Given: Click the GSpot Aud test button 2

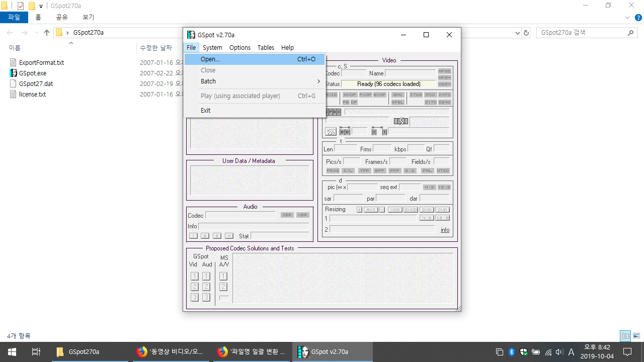Looking at the screenshot, I should click(x=206, y=287).
